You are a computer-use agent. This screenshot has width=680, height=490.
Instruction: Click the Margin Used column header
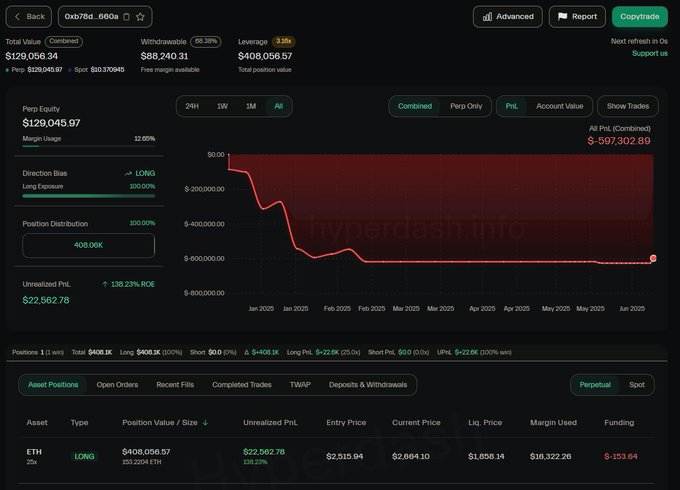[553, 422]
